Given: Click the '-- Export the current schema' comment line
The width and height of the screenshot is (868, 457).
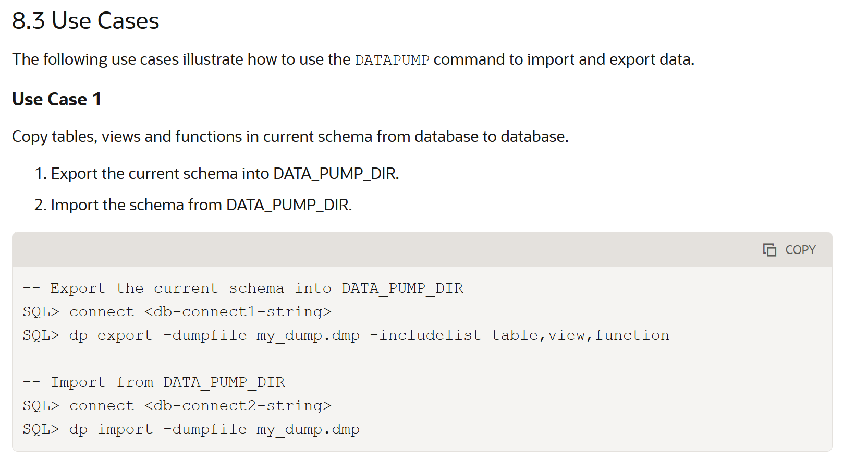Looking at the screenshot, I should 243,288.
